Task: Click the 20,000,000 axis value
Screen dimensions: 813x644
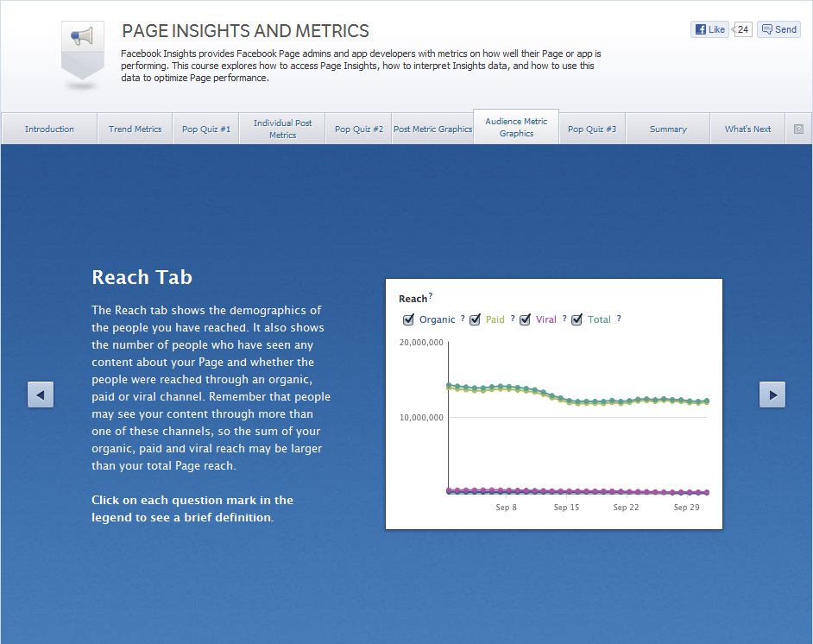Action: [x=421, y=342]
